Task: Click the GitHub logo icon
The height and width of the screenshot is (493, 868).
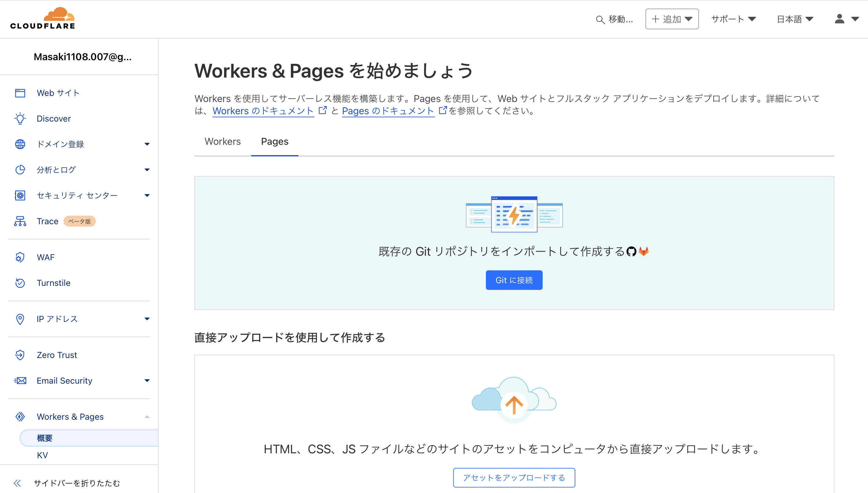Action: (x=631, y=252)
